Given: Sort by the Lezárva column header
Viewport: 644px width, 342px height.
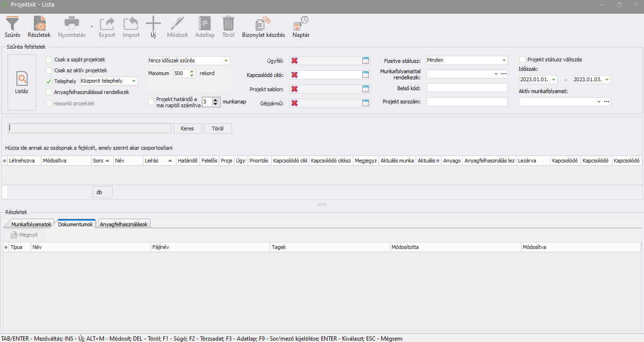Looking at the screenshot, I should pyautogui.click(x=533, y=161).
